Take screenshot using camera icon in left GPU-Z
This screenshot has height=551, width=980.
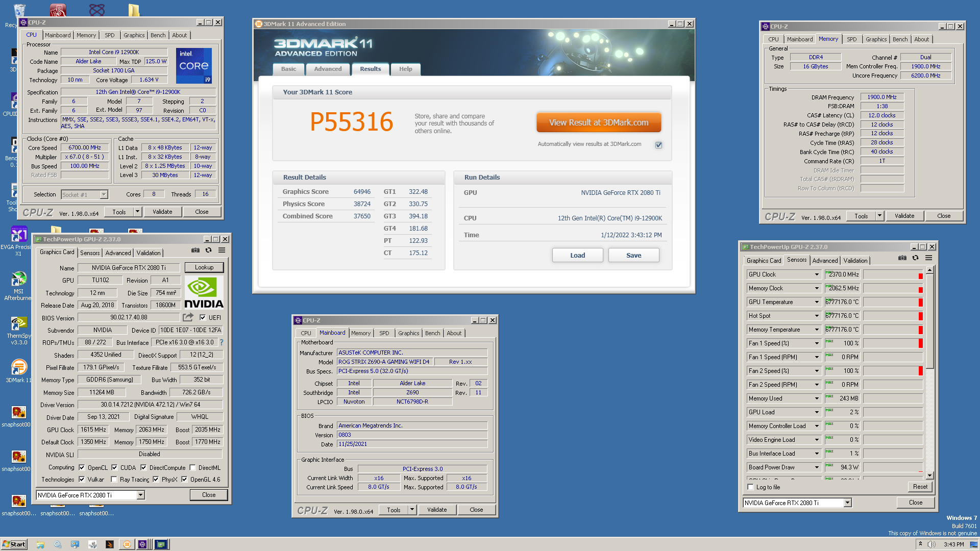pyautogui.click(x=195, y=251)
